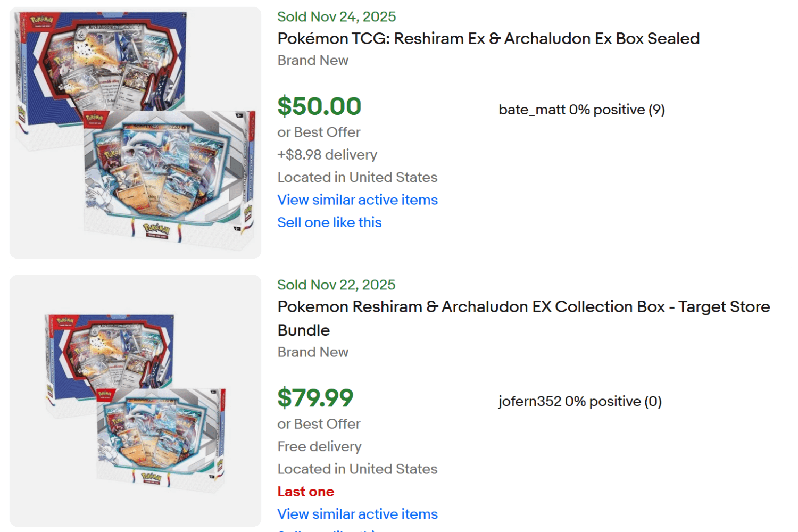Click the Sold Nov 22, 2025 date label
This screenshot has width=798, height=532.
[x=336, y=285]
